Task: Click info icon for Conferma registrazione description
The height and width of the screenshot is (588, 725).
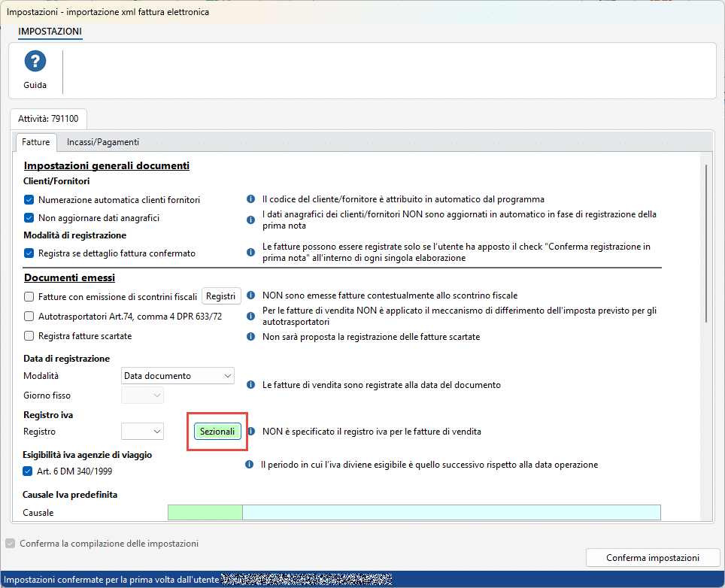Action: point(250,252)
